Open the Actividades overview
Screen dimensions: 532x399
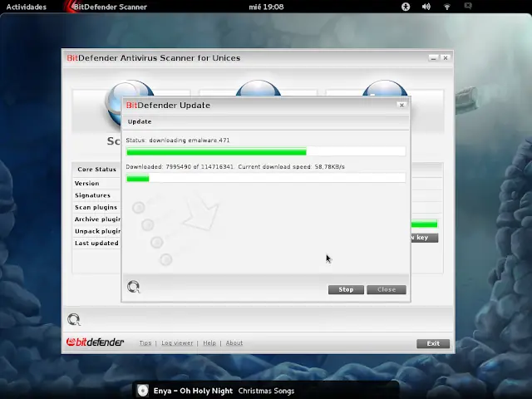pyautogui.click(x=26, y=7)
